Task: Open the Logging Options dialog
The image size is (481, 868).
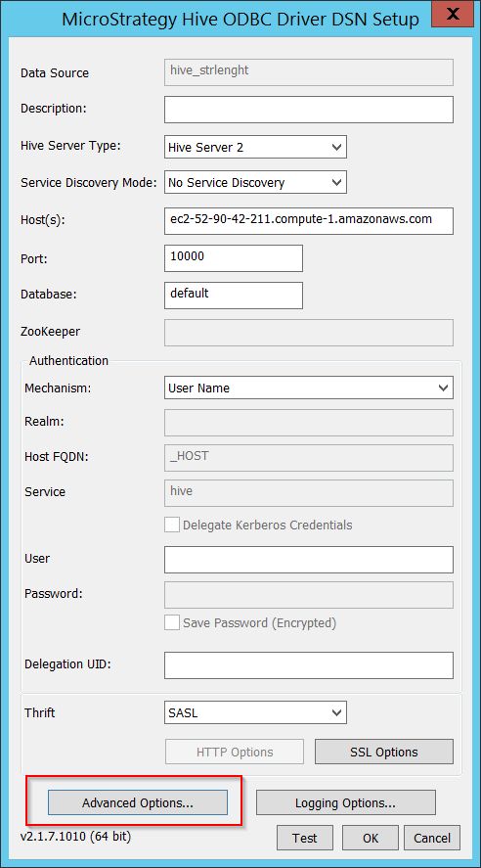Action: point(345,802)
